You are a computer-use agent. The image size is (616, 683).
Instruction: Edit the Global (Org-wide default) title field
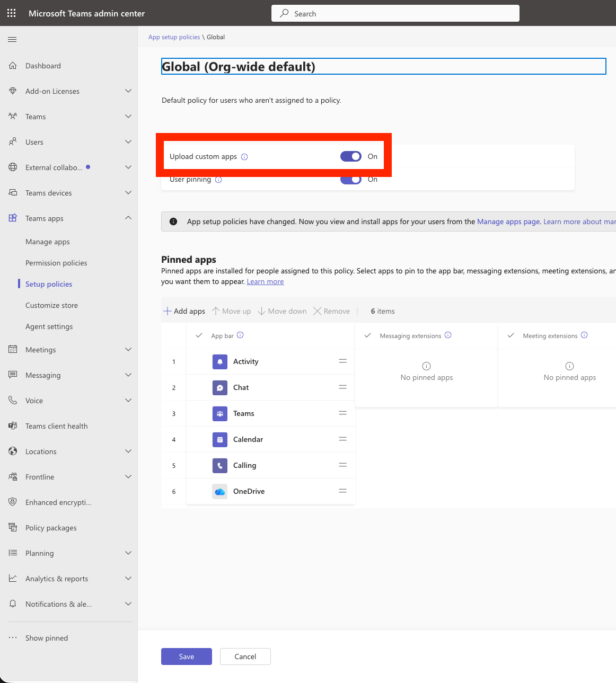383,66
